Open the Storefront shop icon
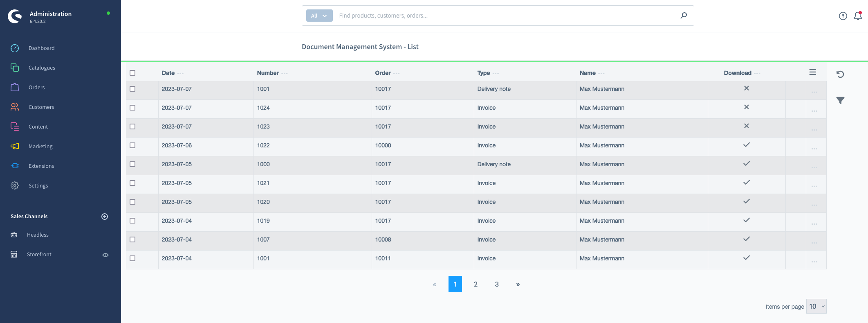 click(14, 254)
